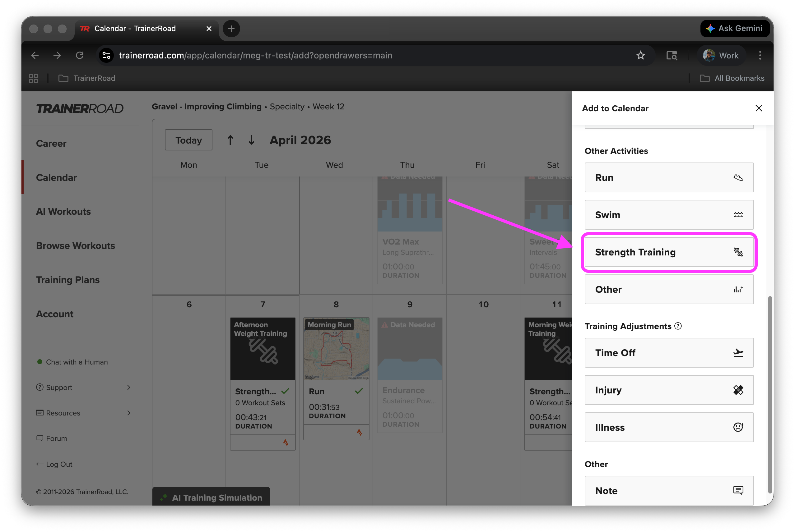Open the Endurance Sustained Power workout
This screenshot has height=532, width=795.
(410, 375)
